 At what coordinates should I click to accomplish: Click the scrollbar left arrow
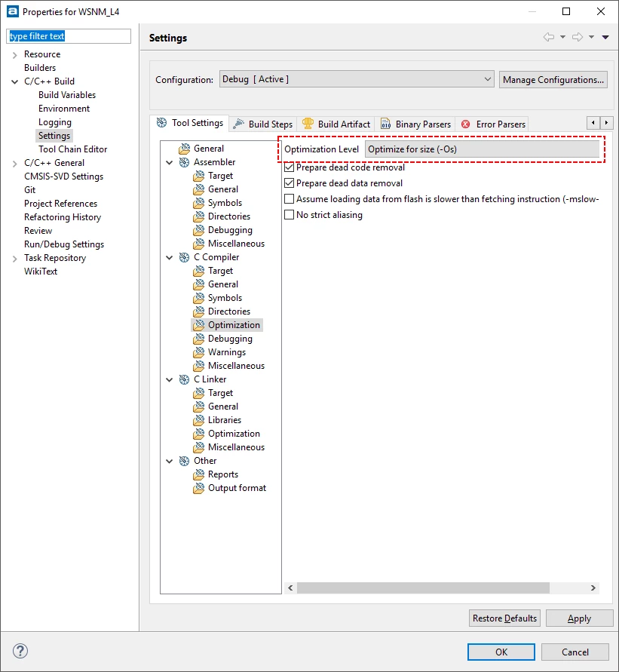pyautogui.click(x=290, y=588)
